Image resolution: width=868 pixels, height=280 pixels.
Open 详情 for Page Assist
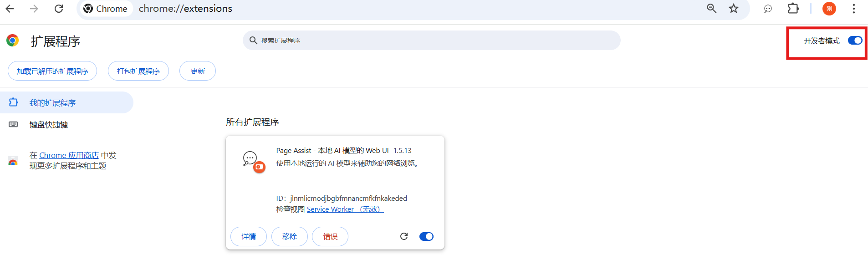tap(249, 236)
